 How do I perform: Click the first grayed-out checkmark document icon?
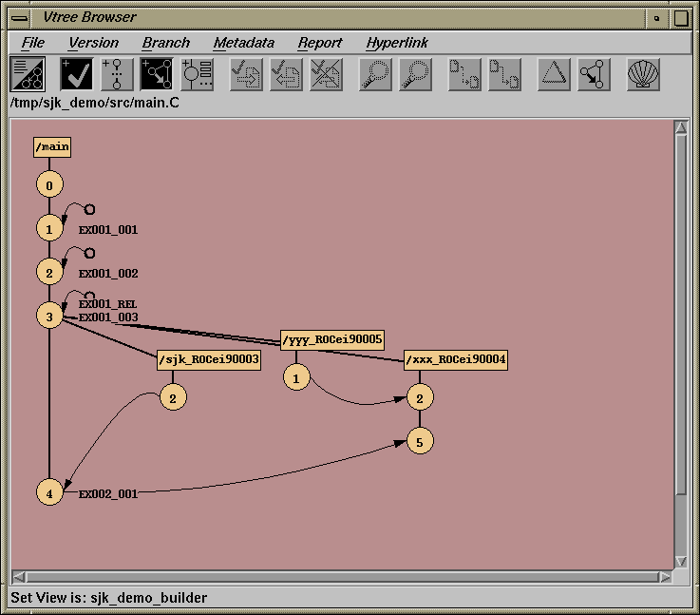click(246, 74)
